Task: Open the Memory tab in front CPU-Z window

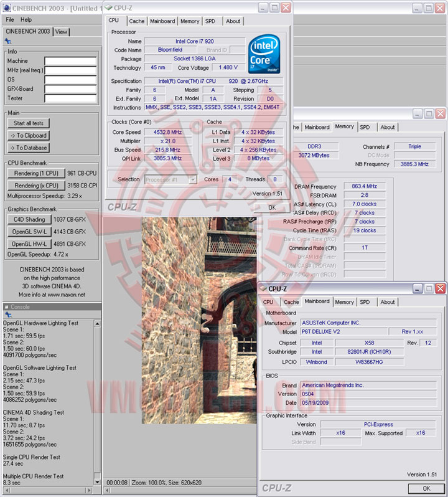Action: [190, 21]
